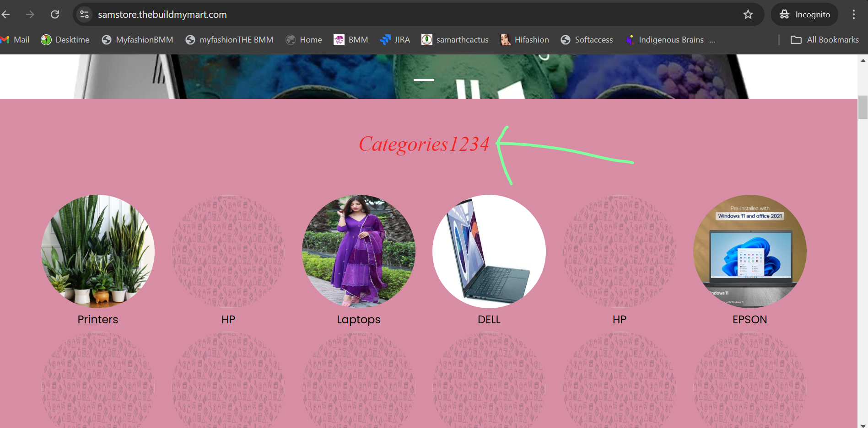Open the Laptops category label
The width and height of the screenshot is (868, 428).
pos(359,320)
